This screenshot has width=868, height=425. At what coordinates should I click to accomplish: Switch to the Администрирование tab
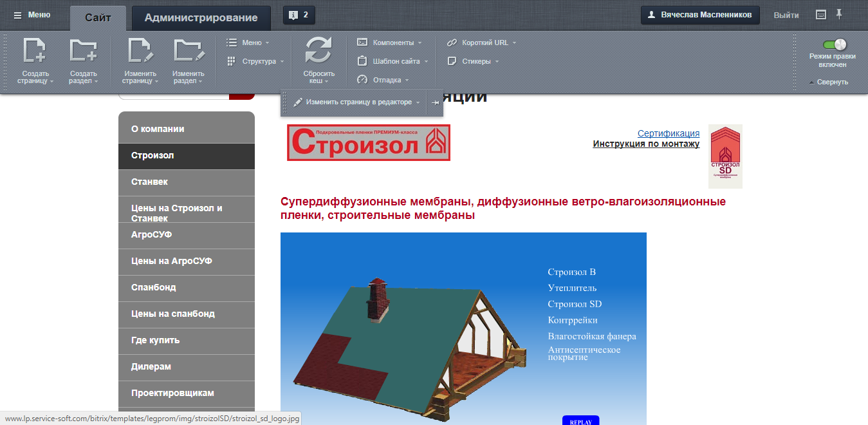[x=201, y=17]
